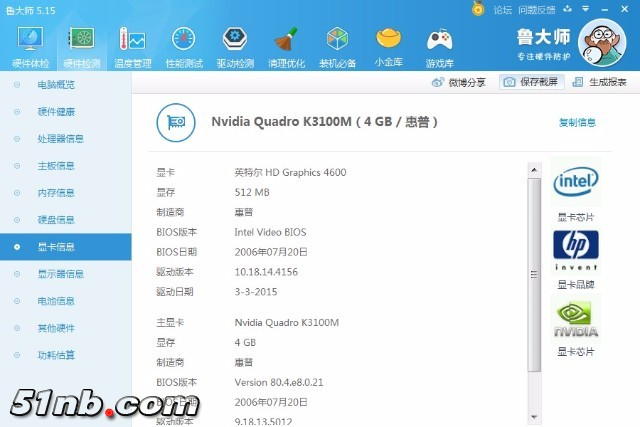
Task: Open the 温度管理 temperature management icon
Action: (133, 47)
